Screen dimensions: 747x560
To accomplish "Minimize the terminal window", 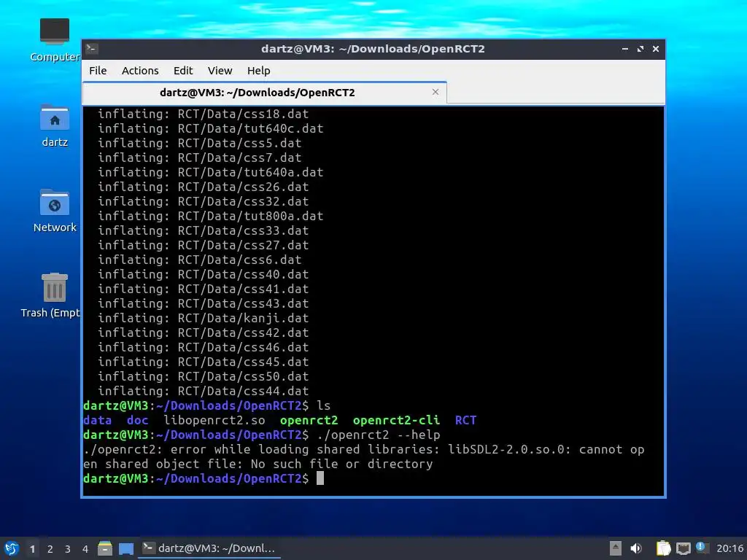I will (x=625, y=49).
